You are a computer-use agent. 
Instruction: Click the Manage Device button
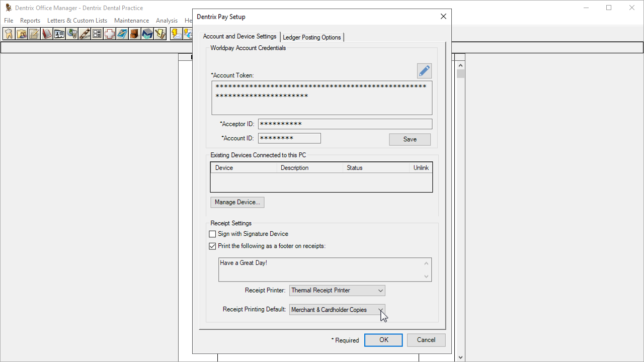point(237,202)
